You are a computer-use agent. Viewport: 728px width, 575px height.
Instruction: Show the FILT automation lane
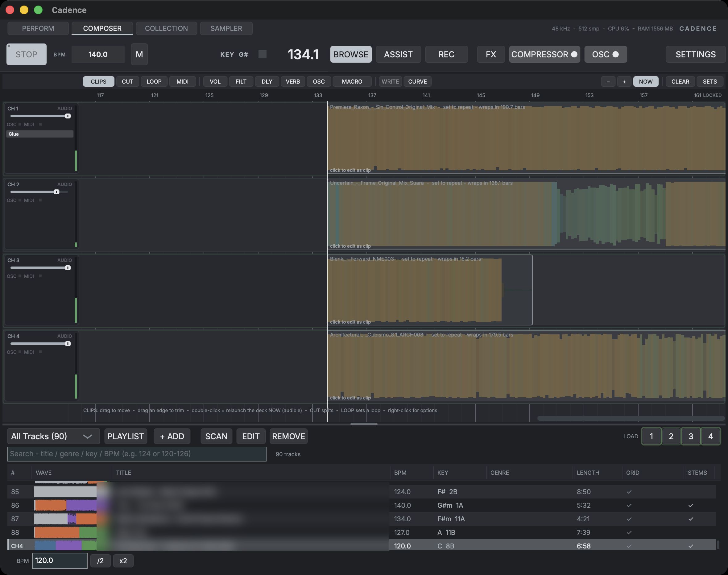click(x=241, y=81)
